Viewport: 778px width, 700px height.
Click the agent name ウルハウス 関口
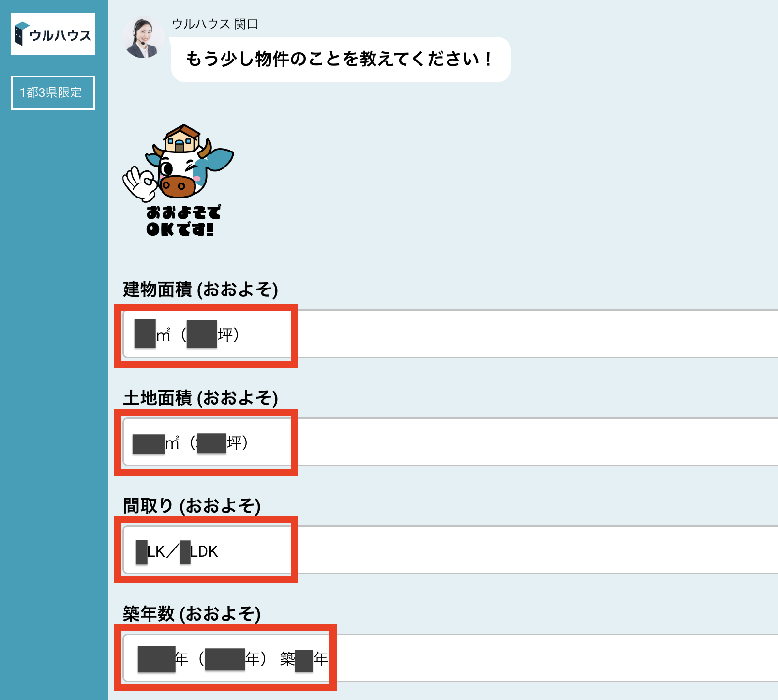[x=215, y=24]
